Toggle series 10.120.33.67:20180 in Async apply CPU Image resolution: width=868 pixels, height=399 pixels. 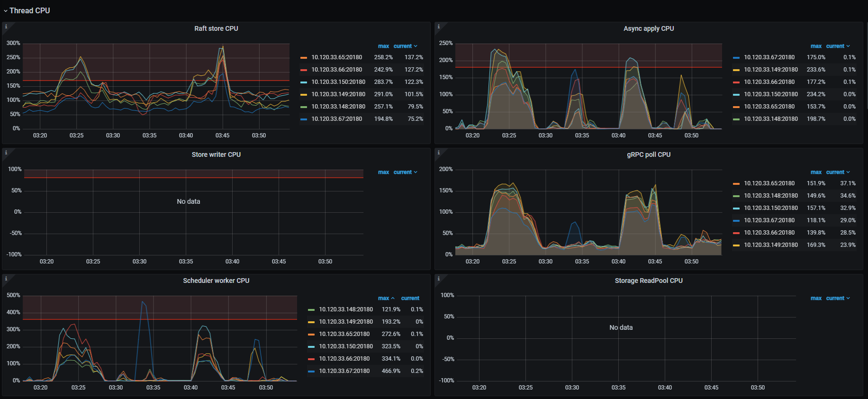769,57
